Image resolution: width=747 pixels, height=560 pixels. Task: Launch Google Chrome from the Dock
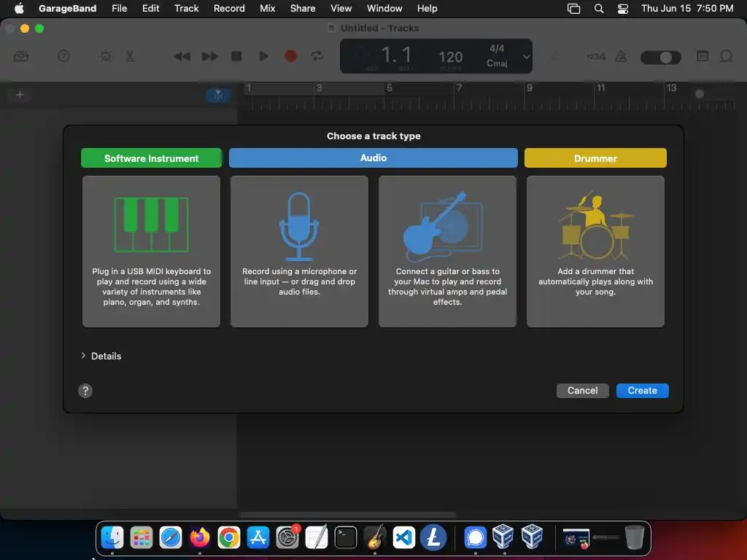pyautogui.click(x=229, y=537)
